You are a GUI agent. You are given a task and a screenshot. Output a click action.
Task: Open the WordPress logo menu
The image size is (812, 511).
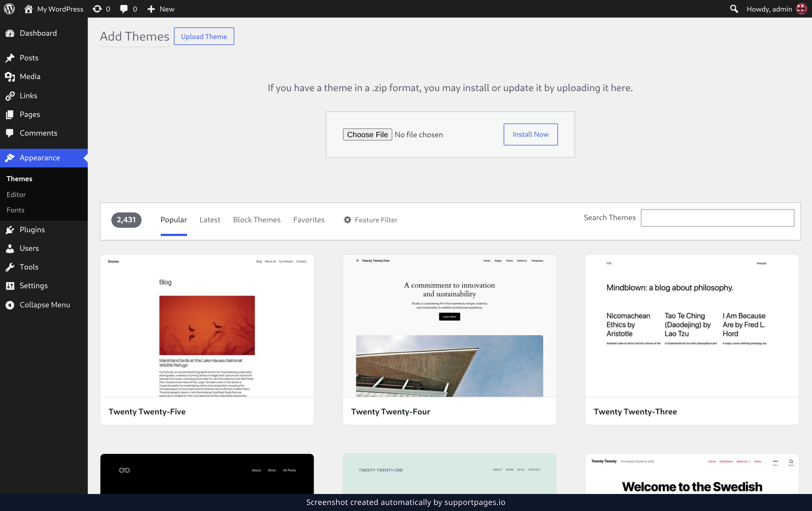[9, 9]
